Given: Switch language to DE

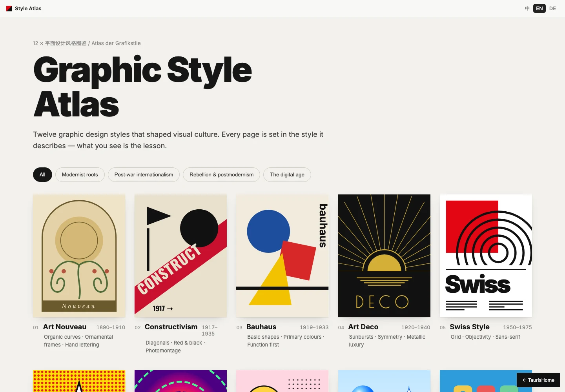Looking at the screenshot, I should tap(552, 8).
